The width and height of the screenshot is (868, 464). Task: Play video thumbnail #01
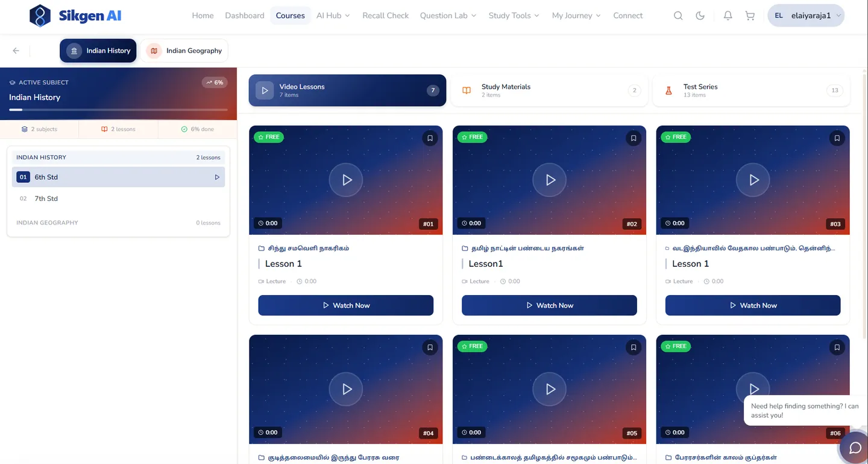pyautogui.click(x=346, y=180)
